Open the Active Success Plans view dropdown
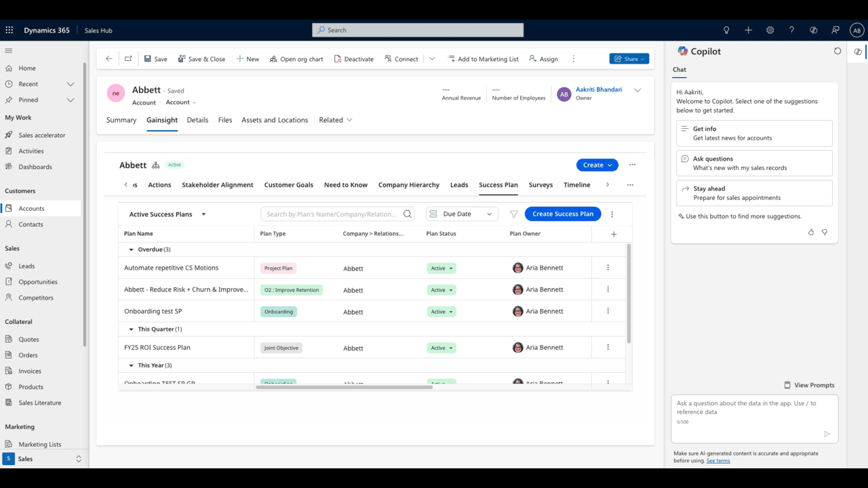 (x=203, y=214)
